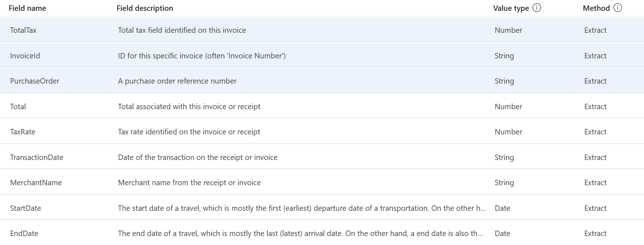Viewport: 644px width, 245px height.
Task: Click the Date value type for StartDate
Action: tap(502, 208)
